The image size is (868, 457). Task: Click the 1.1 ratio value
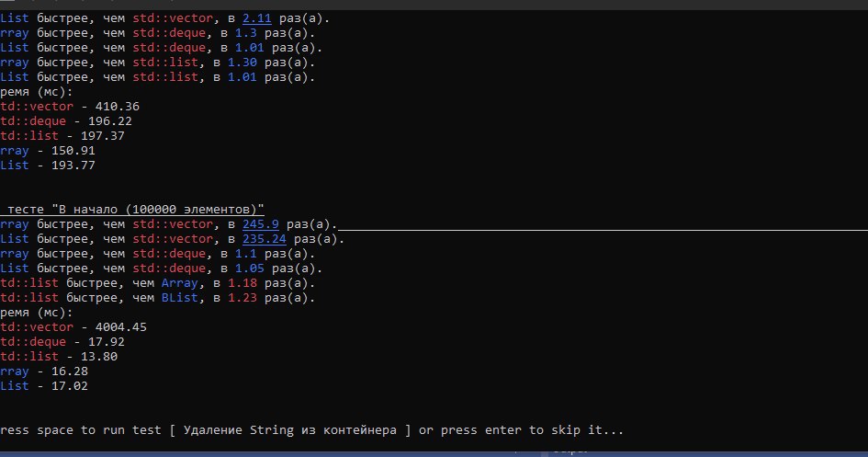click(x=246, y=254)
